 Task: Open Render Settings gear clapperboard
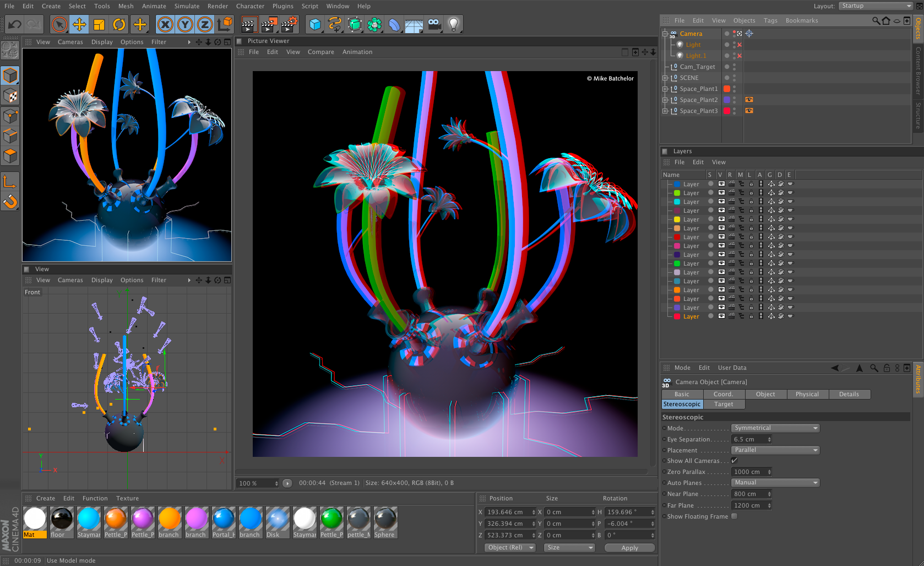tap(289, 24)
